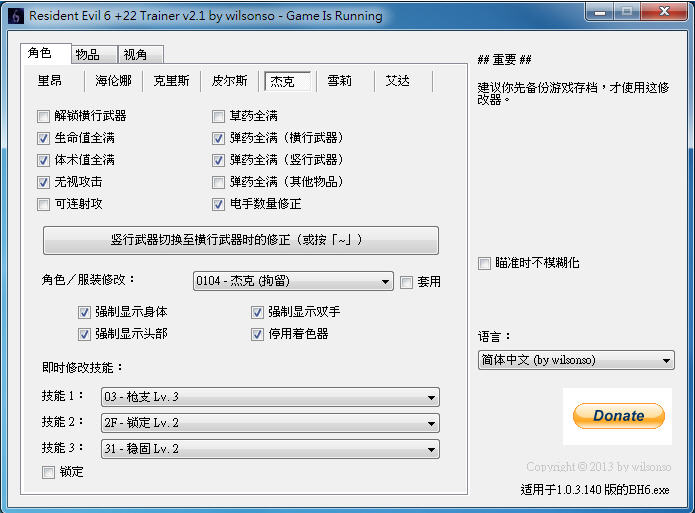Open the 语言 language dropdown
This screenshot has height=513, width=695.
point(576,360)
